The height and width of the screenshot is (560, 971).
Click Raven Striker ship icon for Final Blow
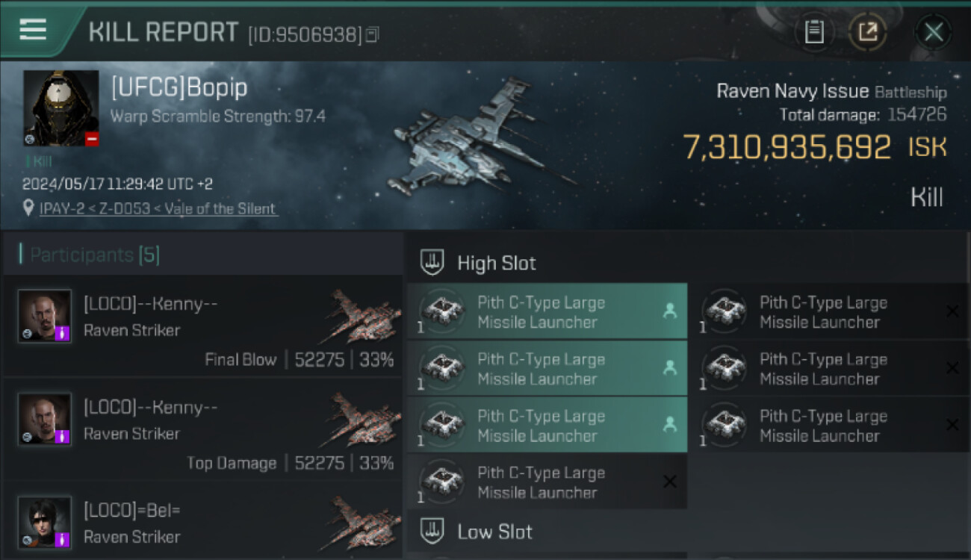click(x=360, y=316)
